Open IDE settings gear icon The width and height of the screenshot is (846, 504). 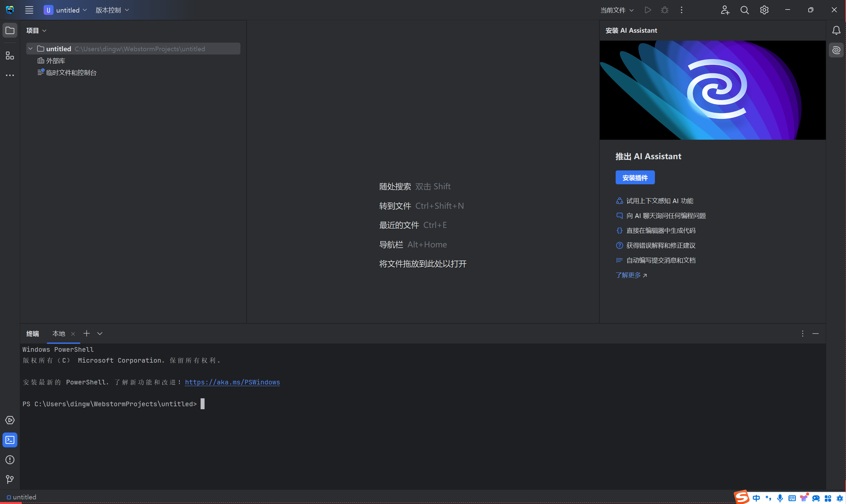764,10
